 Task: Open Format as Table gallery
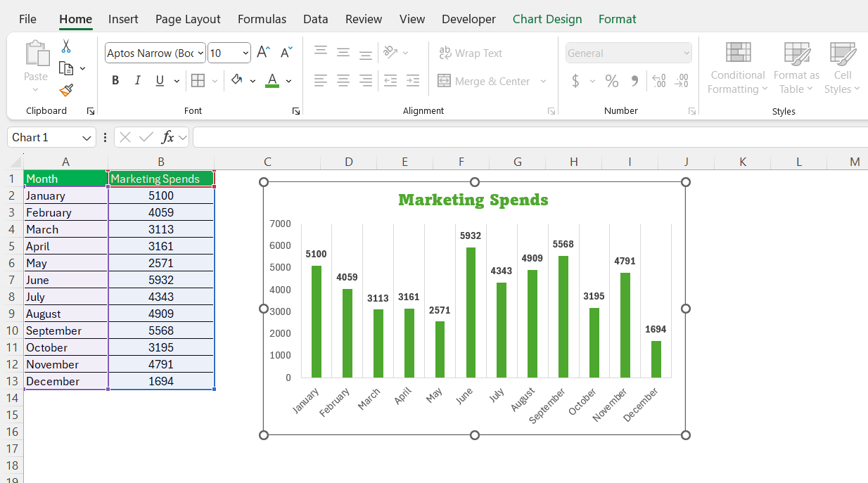tap(796, 68)
